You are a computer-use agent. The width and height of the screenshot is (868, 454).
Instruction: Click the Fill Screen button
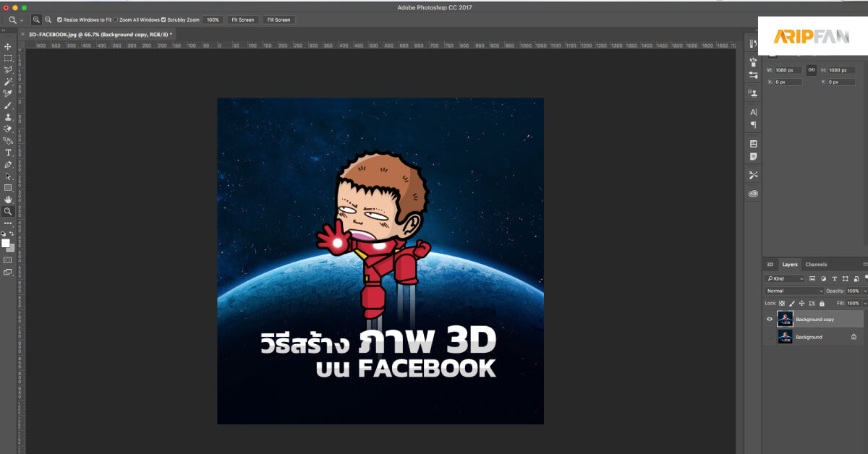278,20
